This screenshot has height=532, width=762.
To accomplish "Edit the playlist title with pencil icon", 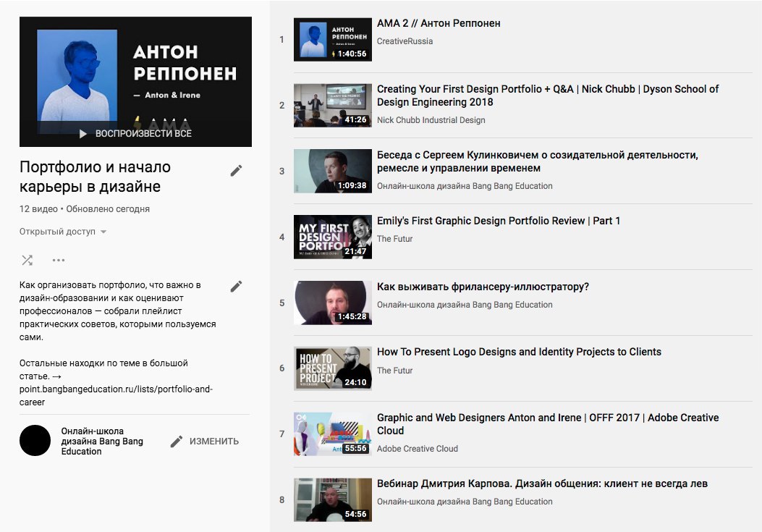I will coord(236,171).
